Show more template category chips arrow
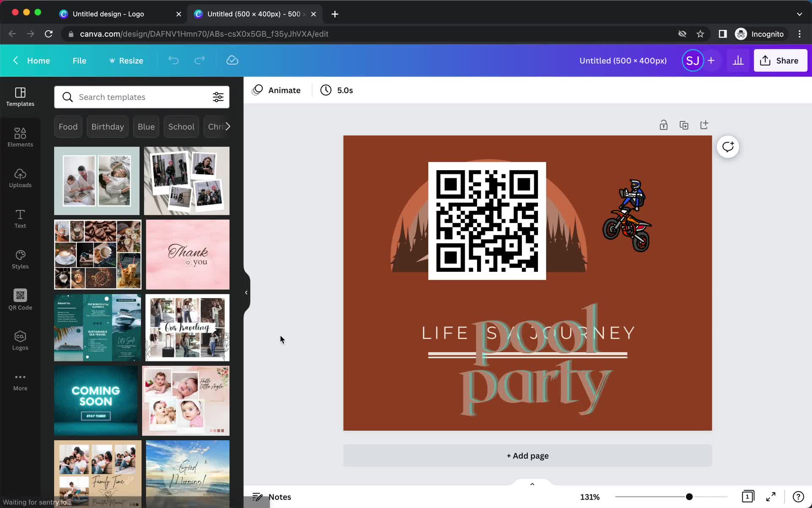Image resolution: width=812 pixels, height=508 pixels. (228, 127)
